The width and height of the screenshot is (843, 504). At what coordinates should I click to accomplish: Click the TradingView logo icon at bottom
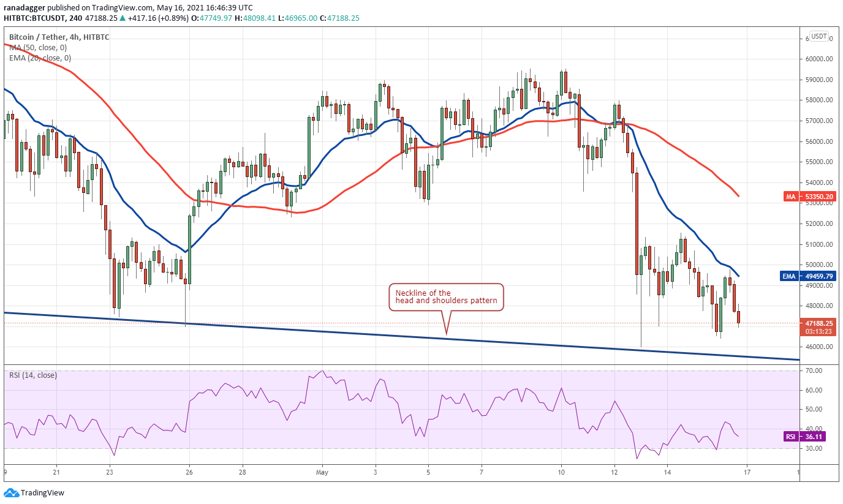click(11, 492)
